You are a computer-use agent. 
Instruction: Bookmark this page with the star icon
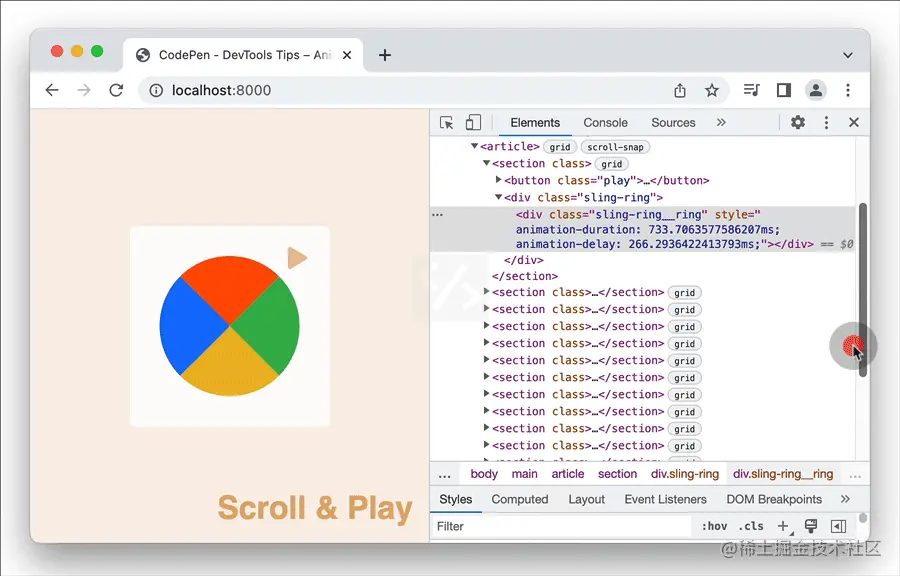tap(712, 90)
